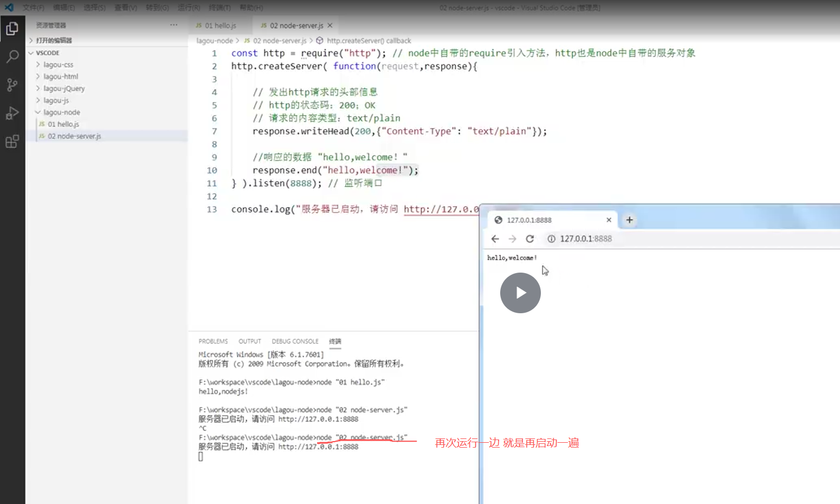Click the browser address bar URL
Screen dimensions: 840x504
pos(586,239)
